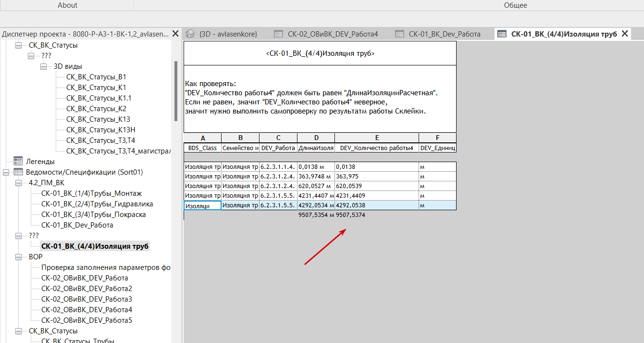Click the total value 9507,5374
The width and height of the screenshot is (644, 343).
click(351, 215)
